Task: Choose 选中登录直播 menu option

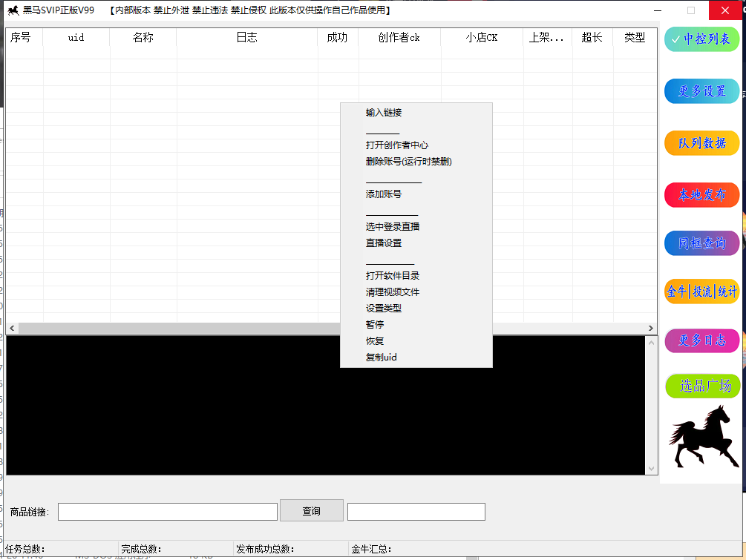Action: click(393, 227)
